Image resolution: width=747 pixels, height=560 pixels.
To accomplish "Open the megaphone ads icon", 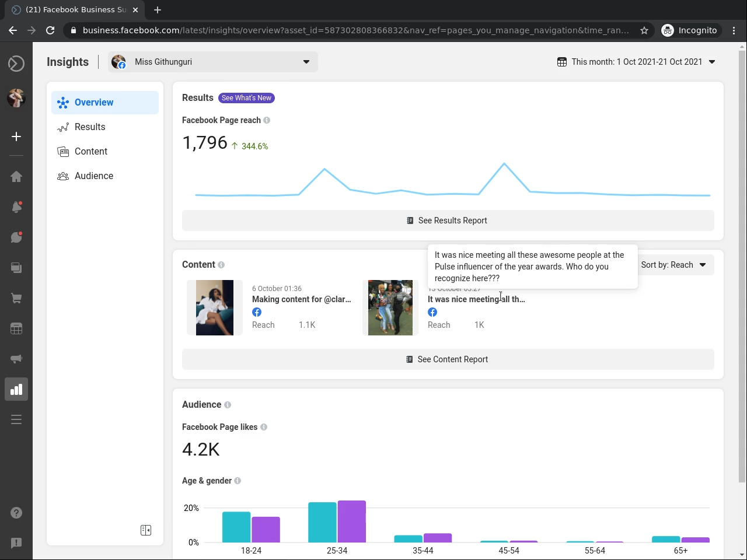I will [16, 359].
